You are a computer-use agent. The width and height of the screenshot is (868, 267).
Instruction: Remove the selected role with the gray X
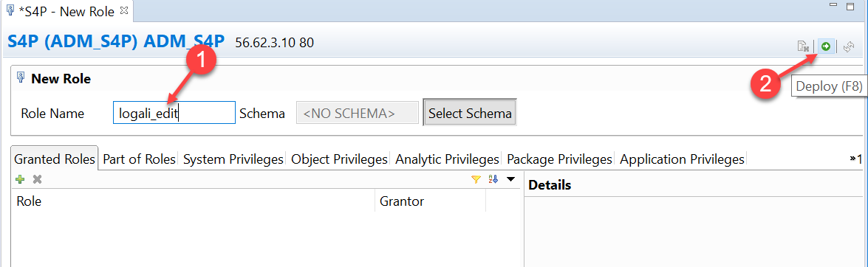[37, 179]
